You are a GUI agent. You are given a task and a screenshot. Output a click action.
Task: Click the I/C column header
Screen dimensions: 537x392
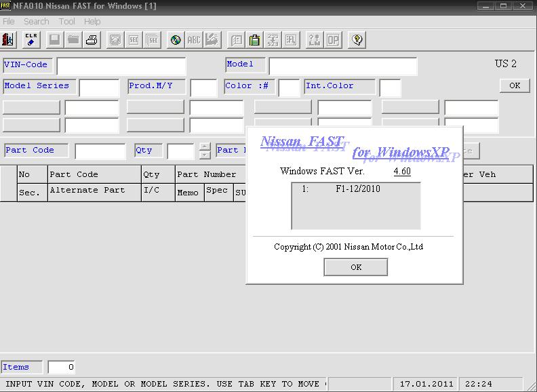tap(158, 192)
